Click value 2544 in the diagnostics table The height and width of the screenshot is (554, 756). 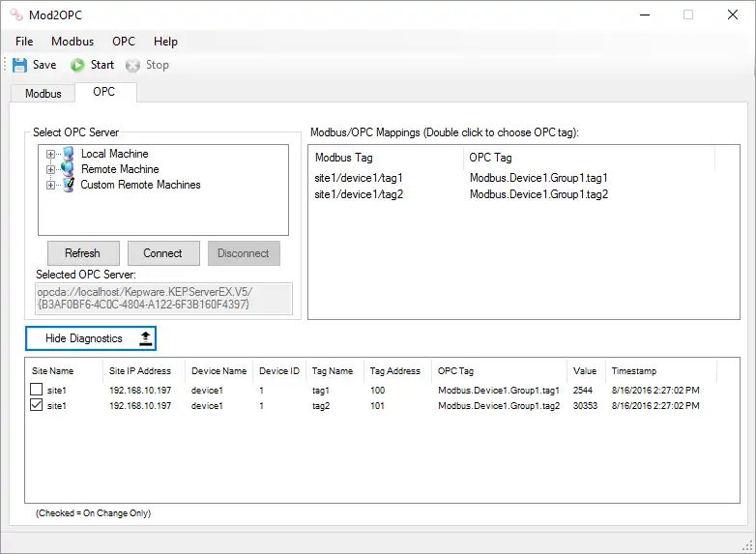pyautogui.click(x=582, y=390)
